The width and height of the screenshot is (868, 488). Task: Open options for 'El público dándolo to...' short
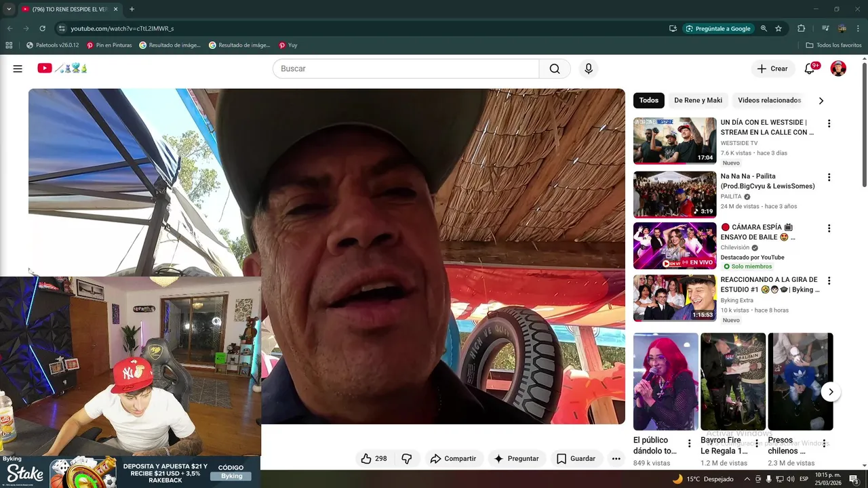tap(690, 444)
